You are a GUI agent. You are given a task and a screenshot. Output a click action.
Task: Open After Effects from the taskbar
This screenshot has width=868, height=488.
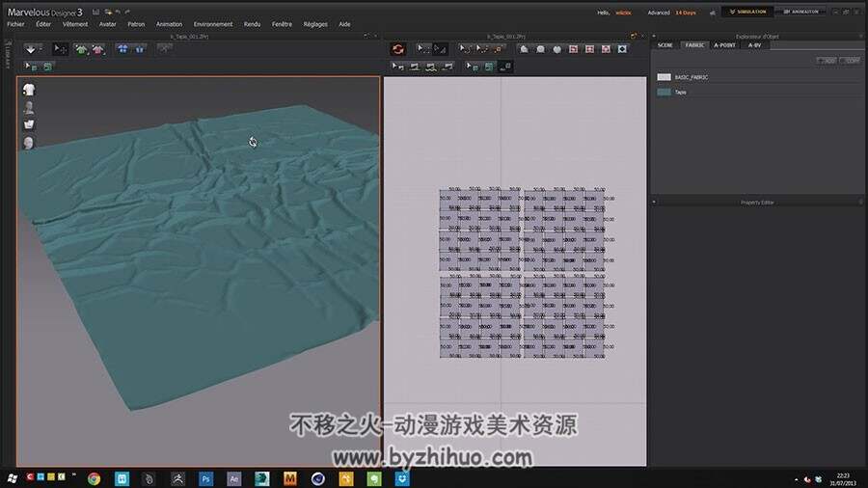tap(233, 478)
